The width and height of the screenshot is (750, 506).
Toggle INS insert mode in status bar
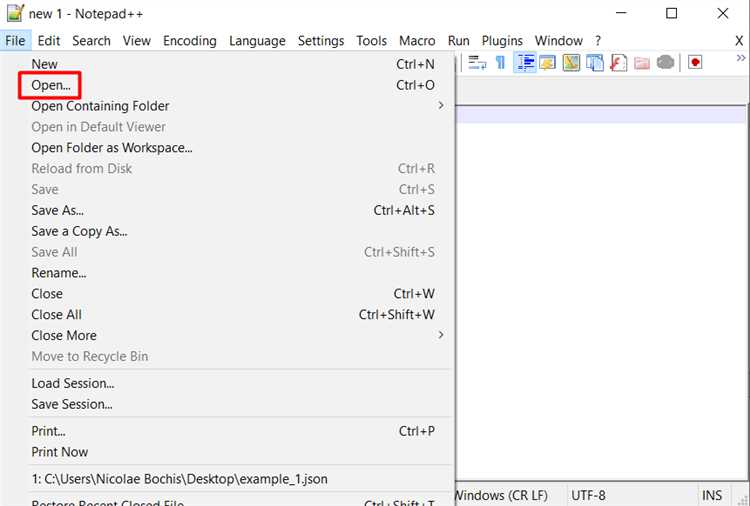[x=712, y=495]
